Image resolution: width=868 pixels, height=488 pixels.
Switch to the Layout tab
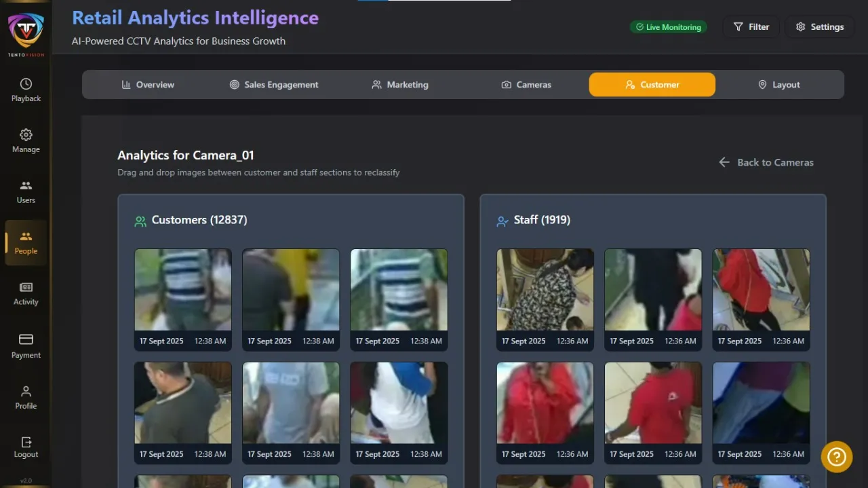click(x=778, y=84)
